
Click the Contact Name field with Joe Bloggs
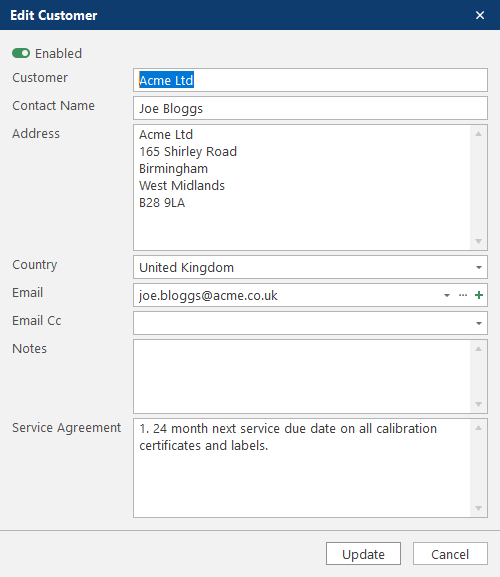[x=311, y=108]
